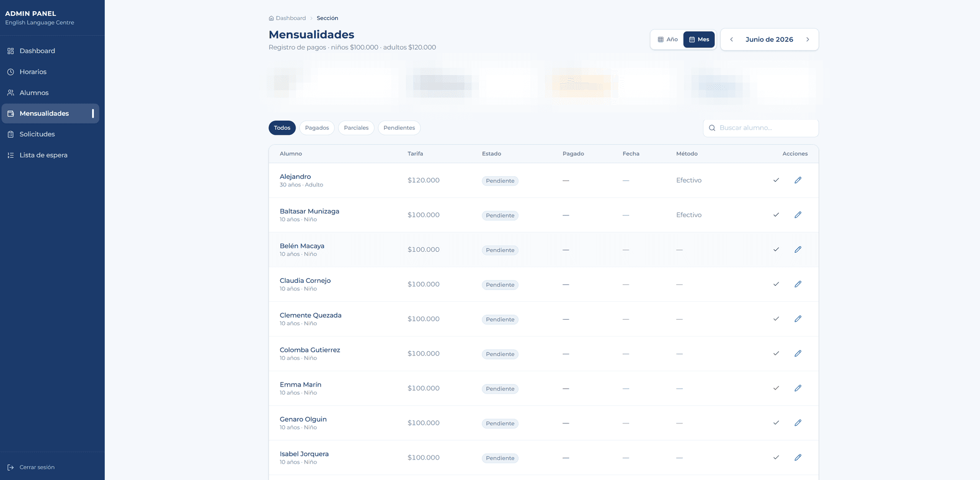
Task: Click the Pagado column header
Action: (573, 154)
